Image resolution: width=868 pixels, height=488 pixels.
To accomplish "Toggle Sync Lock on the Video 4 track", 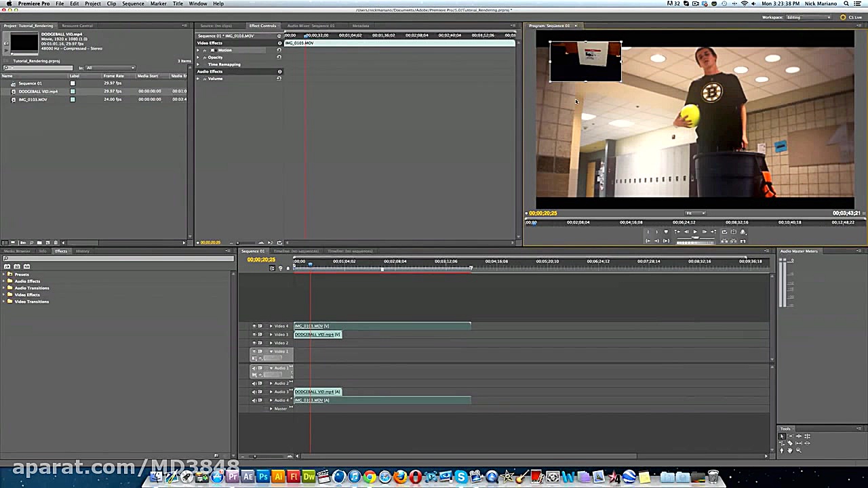I will click(x=260, y=326).
